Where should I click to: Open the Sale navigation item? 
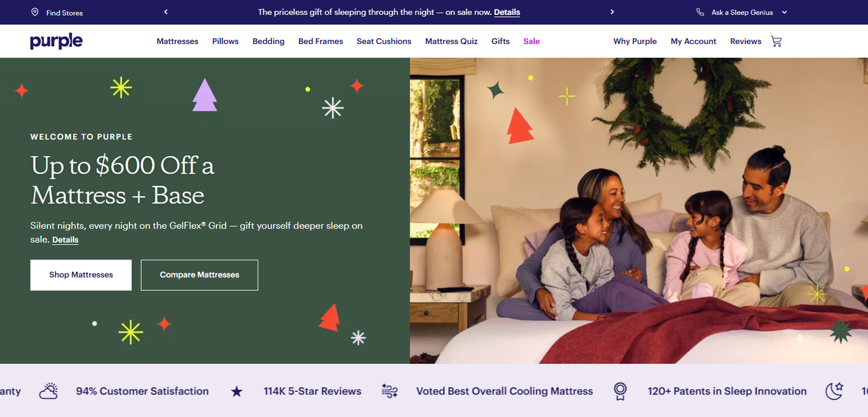coord(532,41)
